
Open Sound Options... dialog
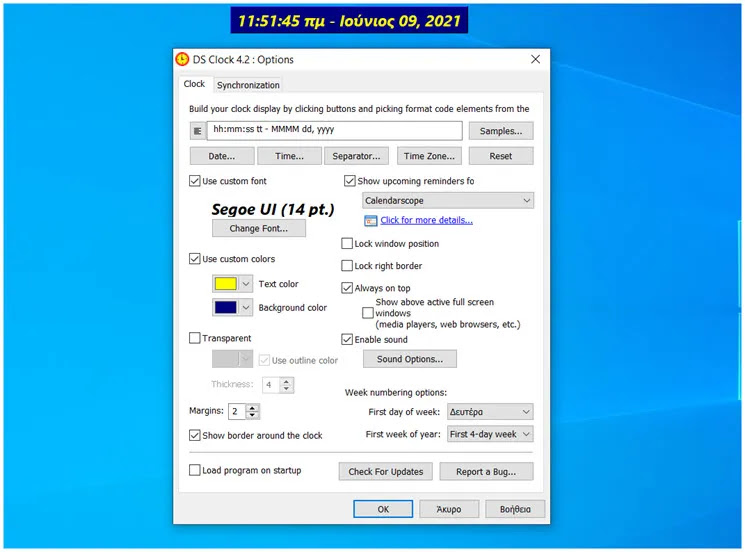pos(410,359)
